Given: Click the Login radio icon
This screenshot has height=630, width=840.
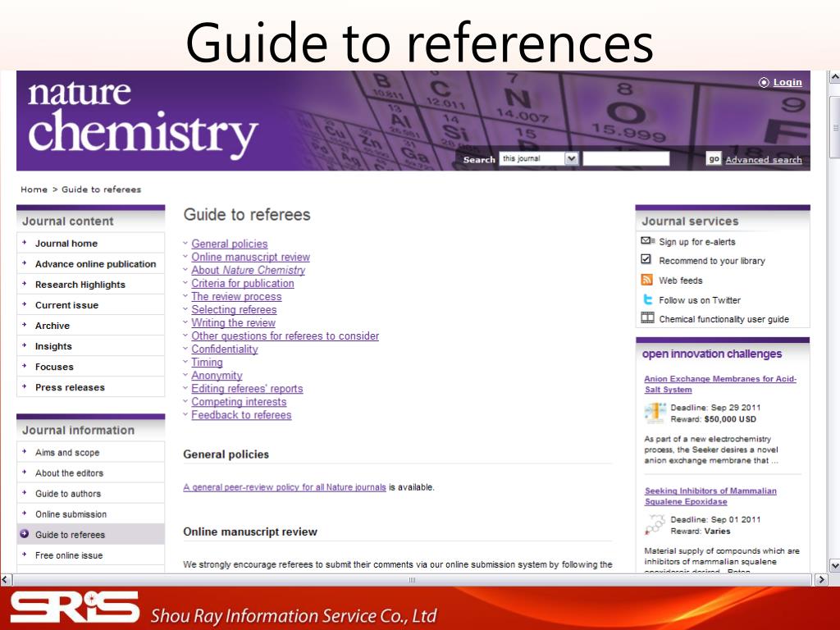Looking at the screenshot, I should 764,83.
